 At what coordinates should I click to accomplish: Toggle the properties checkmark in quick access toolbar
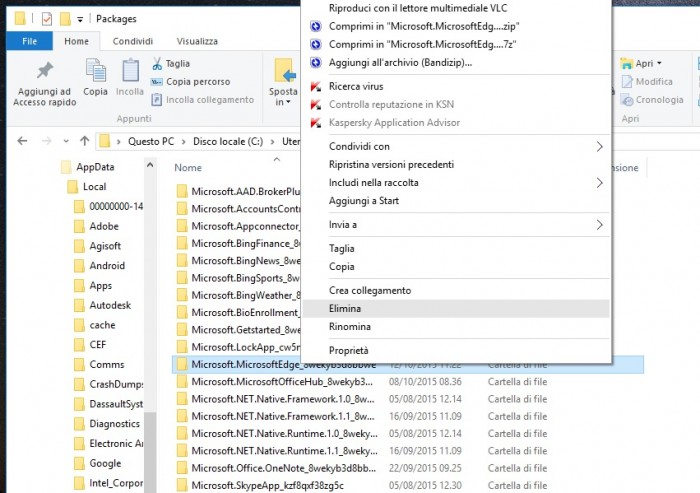[x=46, y=17]
